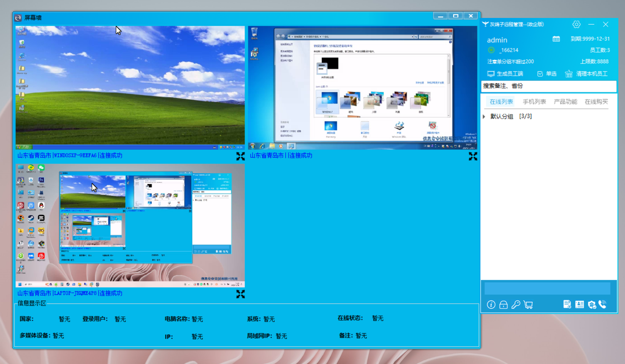Click the key icon in bottom toolbar
The height and width of the screenshot is (364, 625).
point(516,305)
